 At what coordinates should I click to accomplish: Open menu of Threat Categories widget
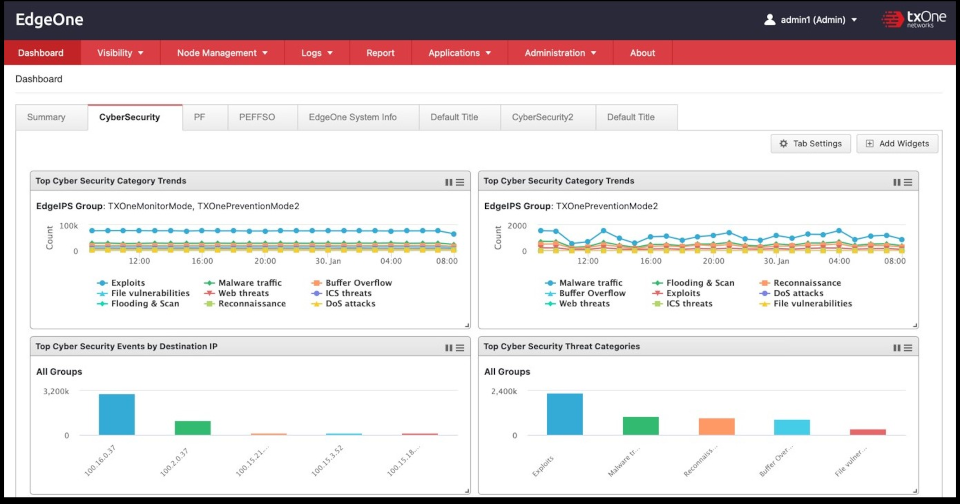pos(908,348)
